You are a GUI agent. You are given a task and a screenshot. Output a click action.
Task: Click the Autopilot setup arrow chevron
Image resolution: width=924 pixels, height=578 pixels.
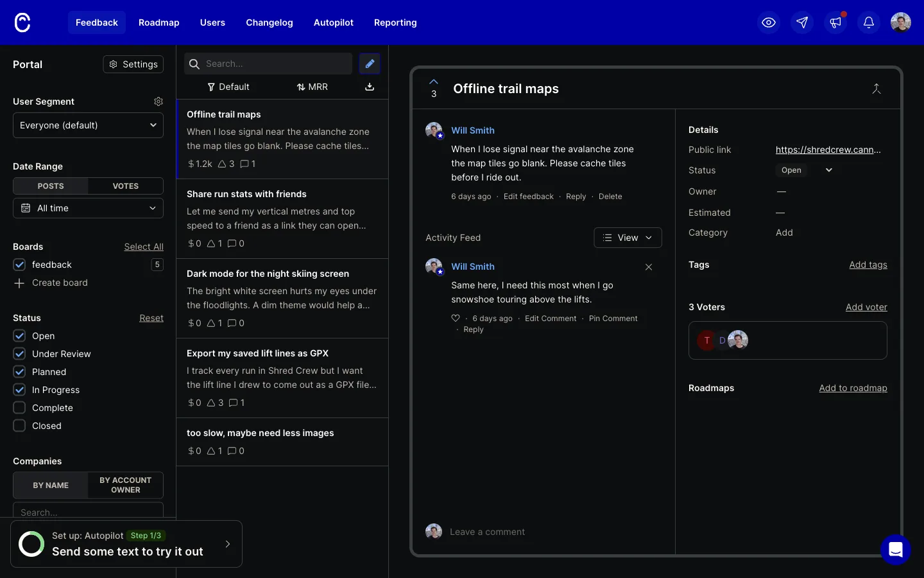point(228,544)
